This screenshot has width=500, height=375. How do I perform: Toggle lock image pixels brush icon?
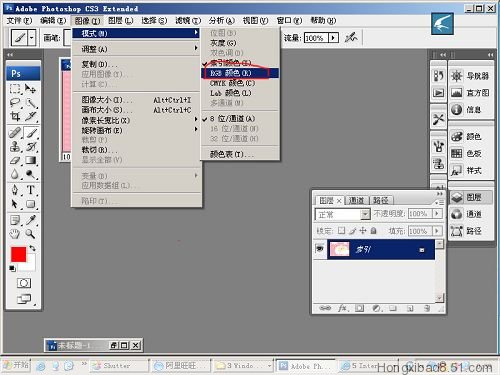click(x=353, y=230)
